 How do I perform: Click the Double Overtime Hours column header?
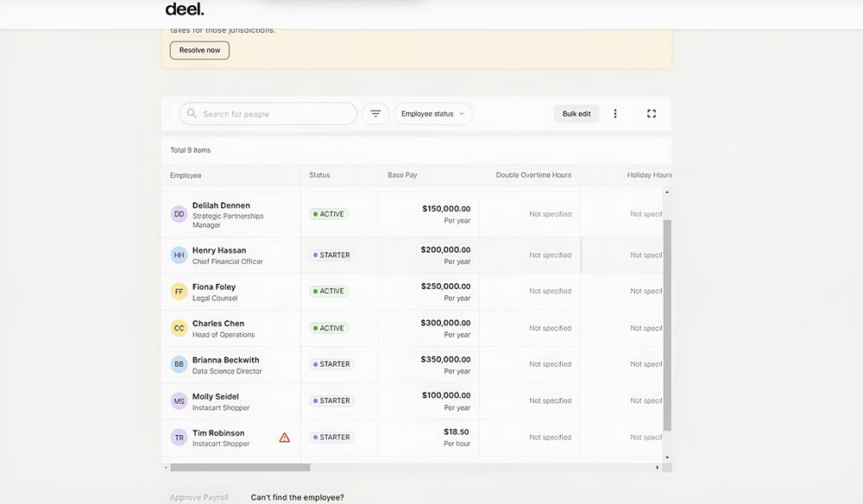(533, 175)
